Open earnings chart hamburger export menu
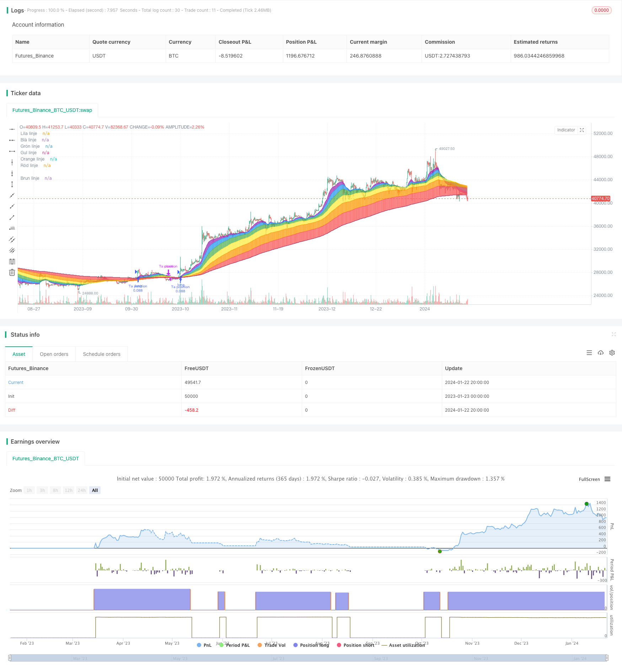This screenshot has width=622, height=672. (607, 479)
